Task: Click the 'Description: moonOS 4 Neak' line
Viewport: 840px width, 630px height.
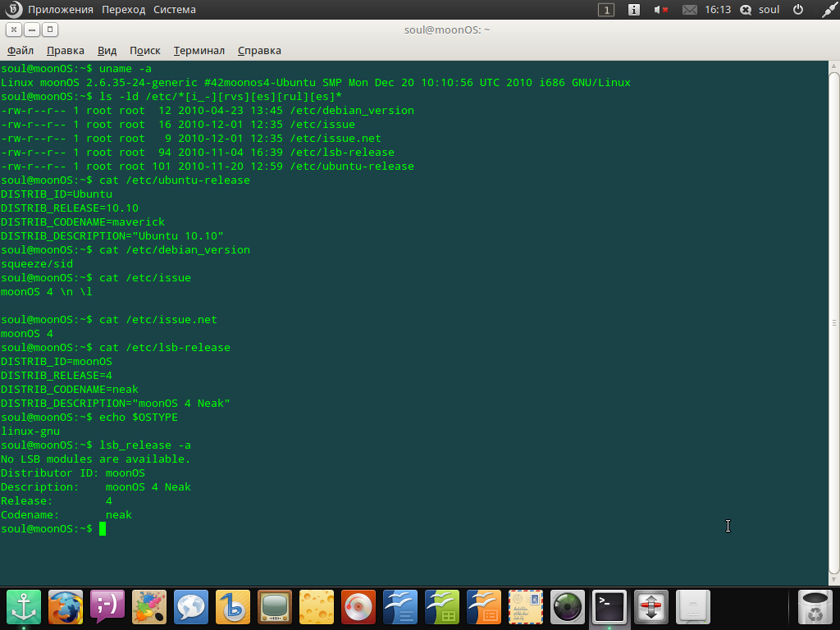Action: [96, 486]
